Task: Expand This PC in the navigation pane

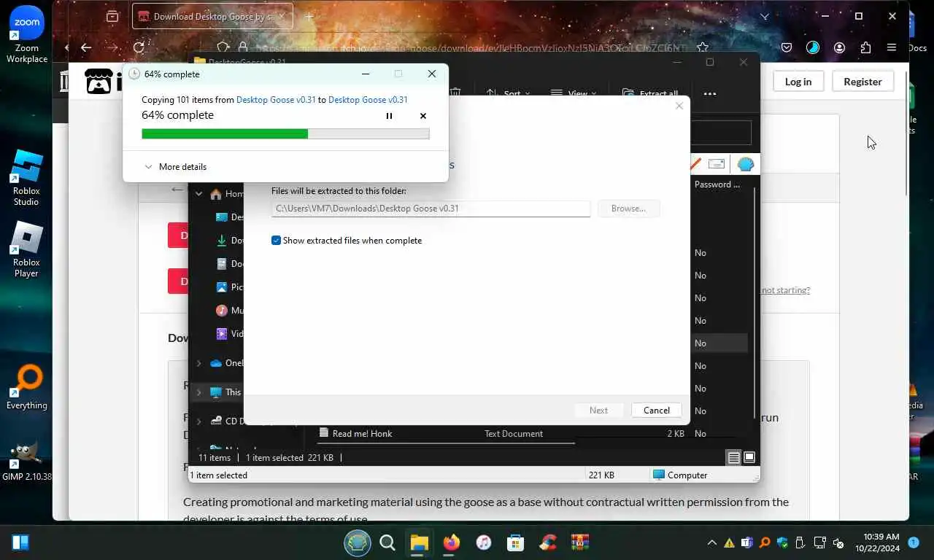Action: pos(198,392)
